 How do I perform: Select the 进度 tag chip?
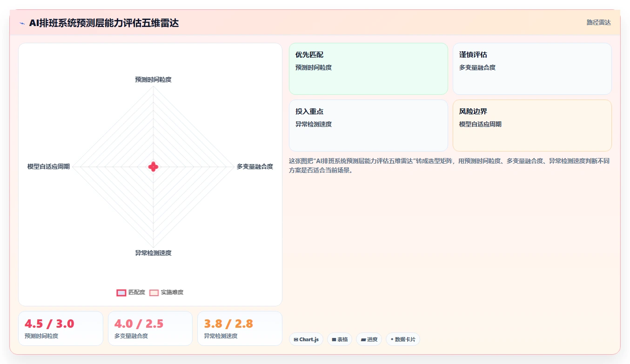tap(369, 339)
